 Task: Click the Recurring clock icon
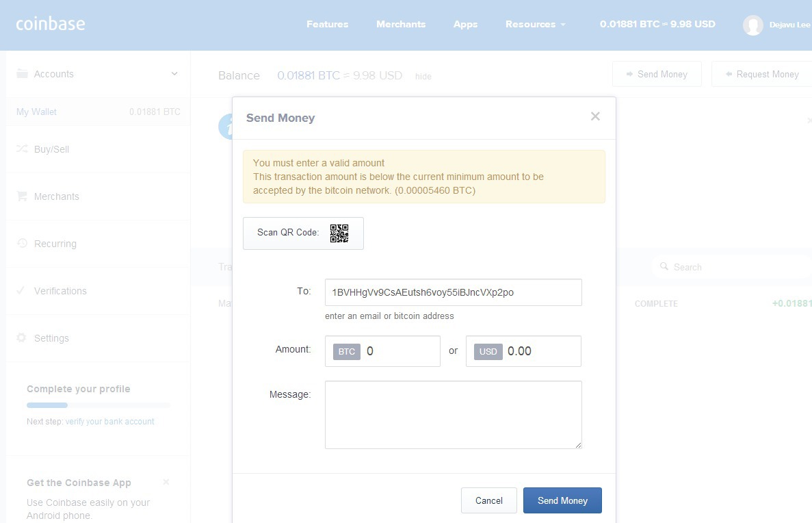pos(22,243)
